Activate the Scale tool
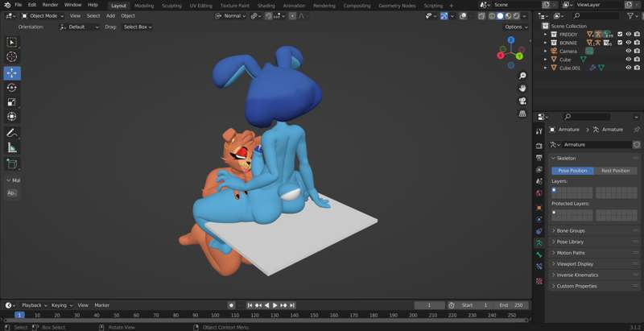 coord(12,101)
